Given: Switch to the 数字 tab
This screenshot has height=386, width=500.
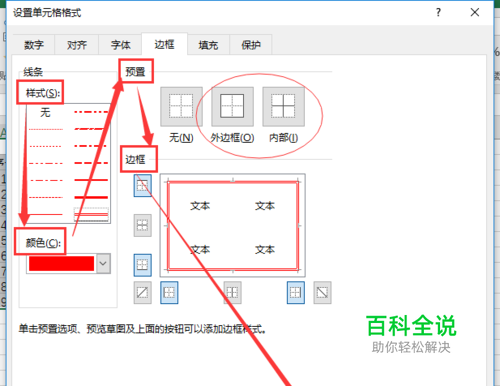Looking at the screenshot, I should pyautogui.click(x=34, y=45).
